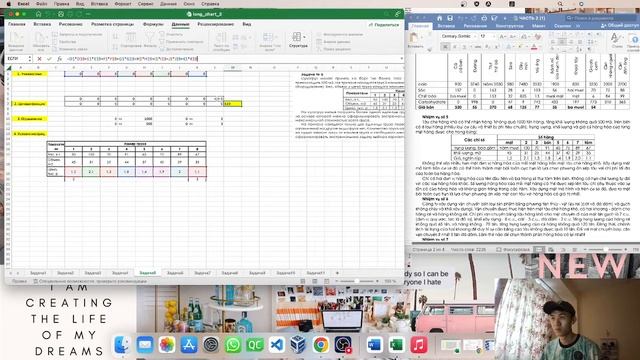Open Finder from the Dock

click(x=122, y=345)
